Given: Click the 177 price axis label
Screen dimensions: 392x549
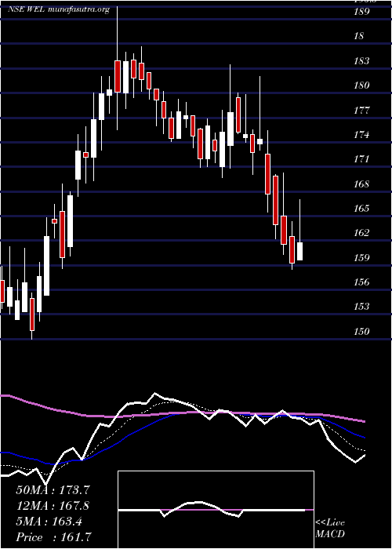Looking at the screenshot, I should [362, 111].
